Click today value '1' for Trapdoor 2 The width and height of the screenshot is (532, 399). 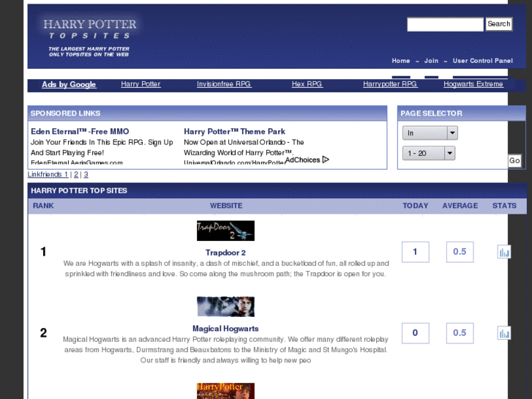(x=416, y=252)
